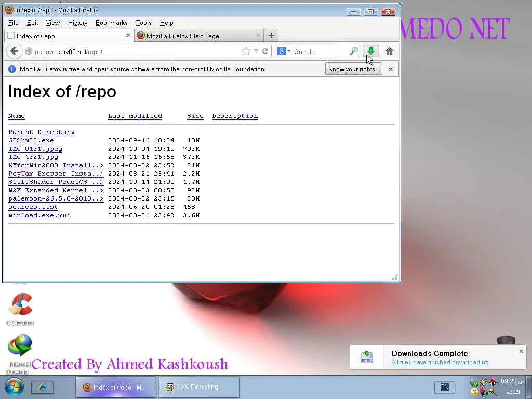
Task: Sort listing by Name column
Action: click(16, 116)
